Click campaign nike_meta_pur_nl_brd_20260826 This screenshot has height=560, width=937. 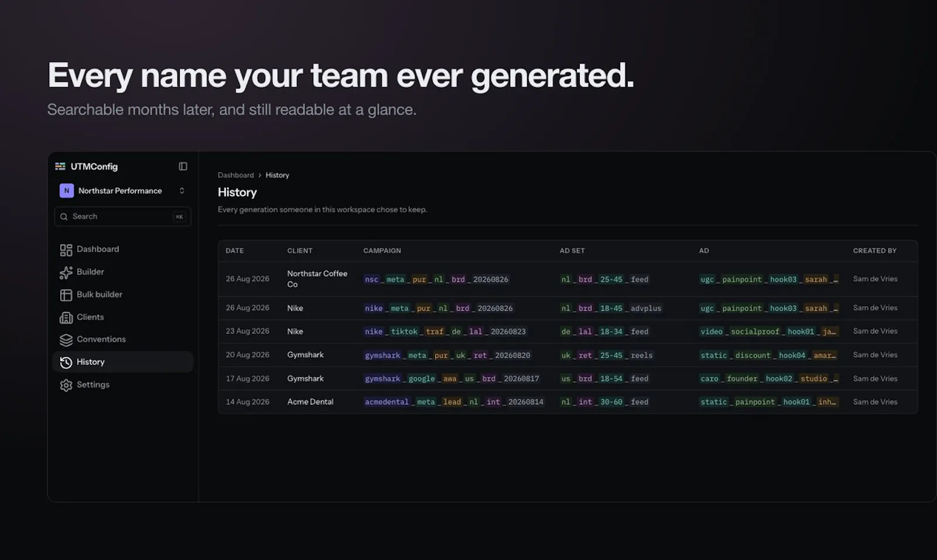(439, 308)
